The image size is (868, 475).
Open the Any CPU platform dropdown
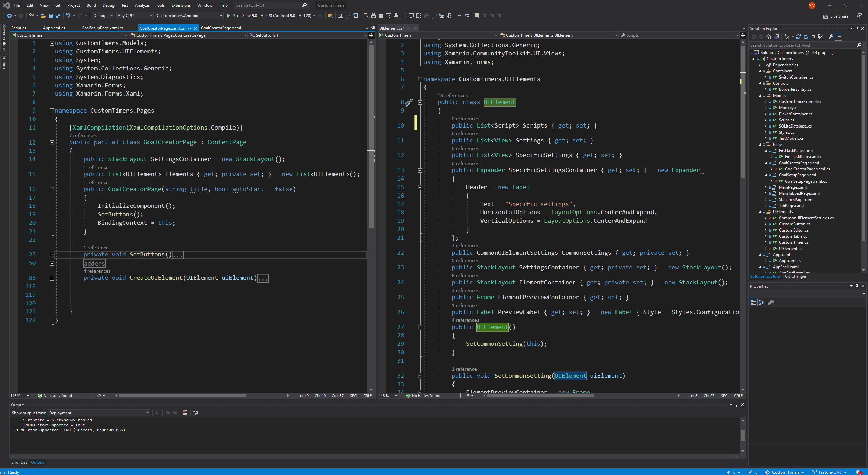click(135, 16)
